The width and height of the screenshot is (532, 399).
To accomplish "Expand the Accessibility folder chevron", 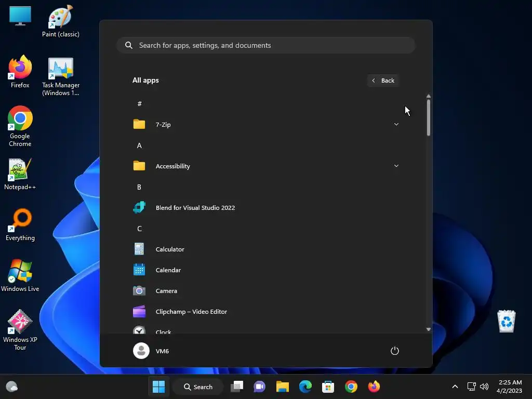I will pos(396,166).
